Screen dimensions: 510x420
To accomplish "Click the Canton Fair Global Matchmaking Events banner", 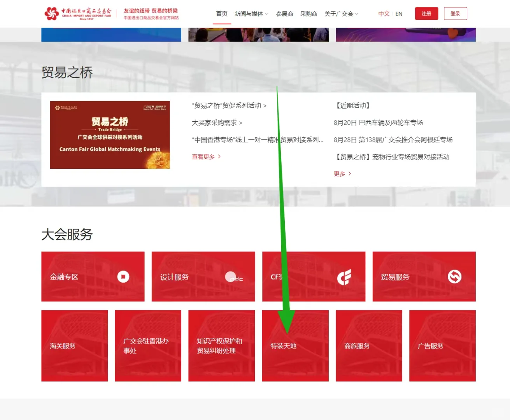I will 110,135.
